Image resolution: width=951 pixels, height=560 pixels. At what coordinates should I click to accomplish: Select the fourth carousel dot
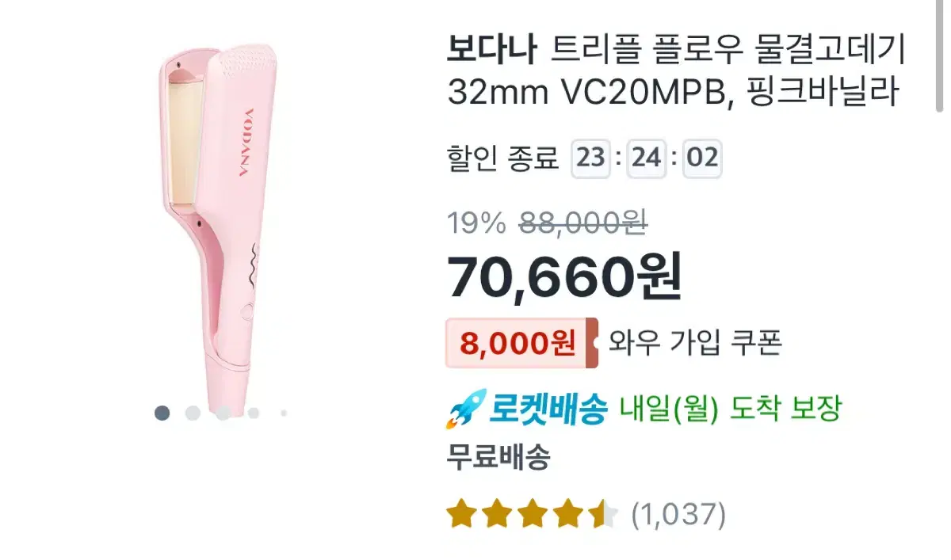254,413
